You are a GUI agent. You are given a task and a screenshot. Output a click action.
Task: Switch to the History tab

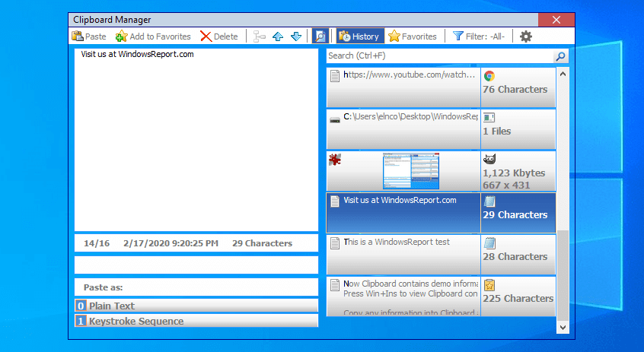point(360,36)
